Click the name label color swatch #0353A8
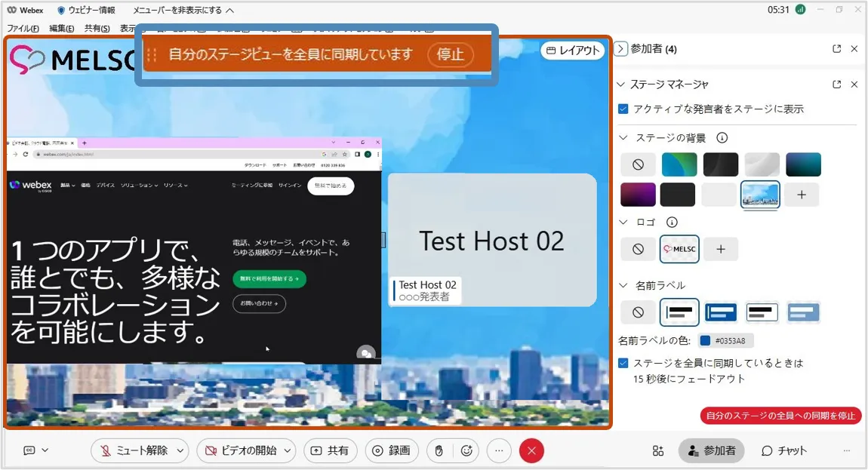The image size is (868, 470). tap(706, 340)
